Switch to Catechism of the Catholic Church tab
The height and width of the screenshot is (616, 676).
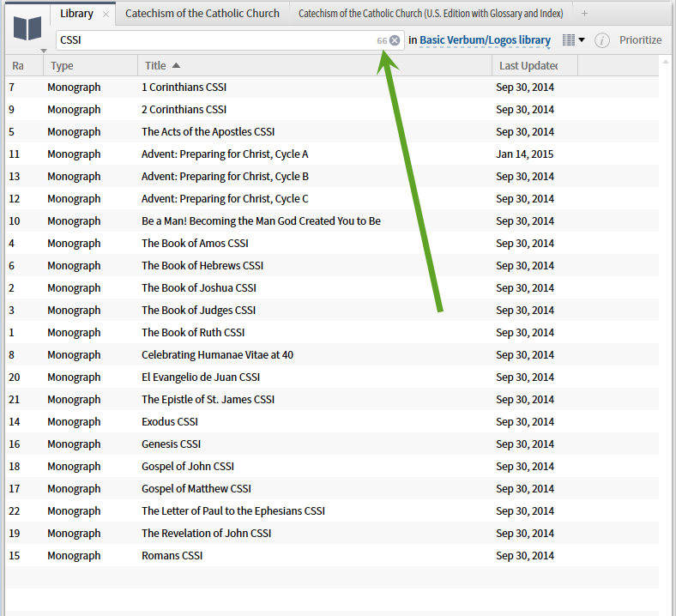click(202, 14)
